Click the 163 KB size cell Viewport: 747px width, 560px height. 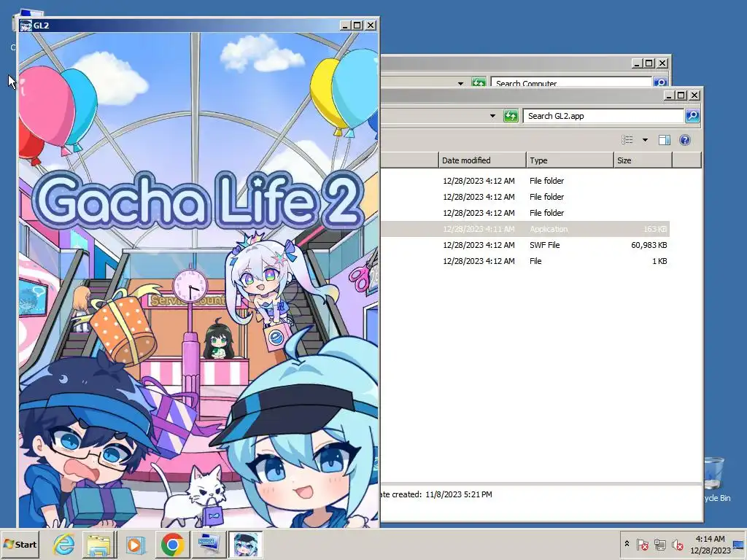click(655, 229)
